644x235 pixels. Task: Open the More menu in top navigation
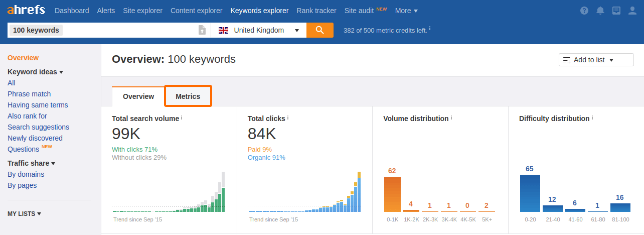point(406,11)
